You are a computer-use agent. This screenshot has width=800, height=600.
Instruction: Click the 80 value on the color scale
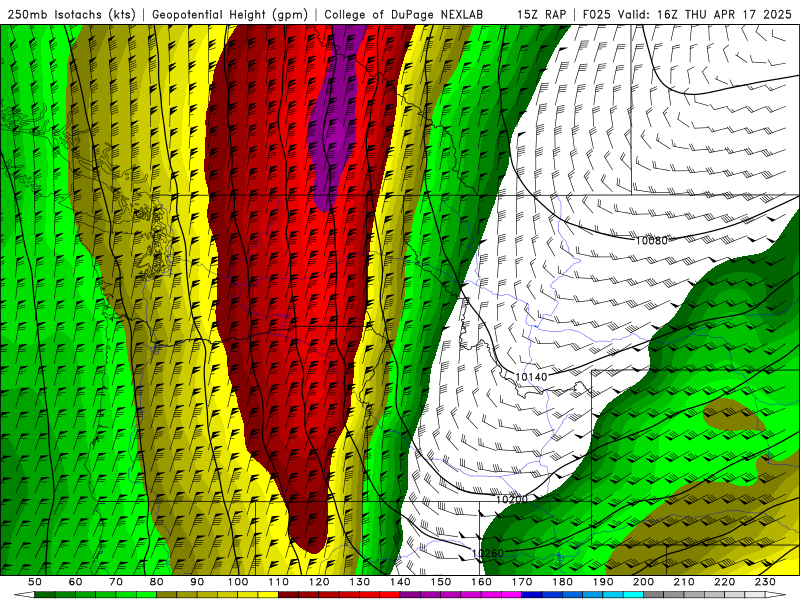(x=156, y=582)
